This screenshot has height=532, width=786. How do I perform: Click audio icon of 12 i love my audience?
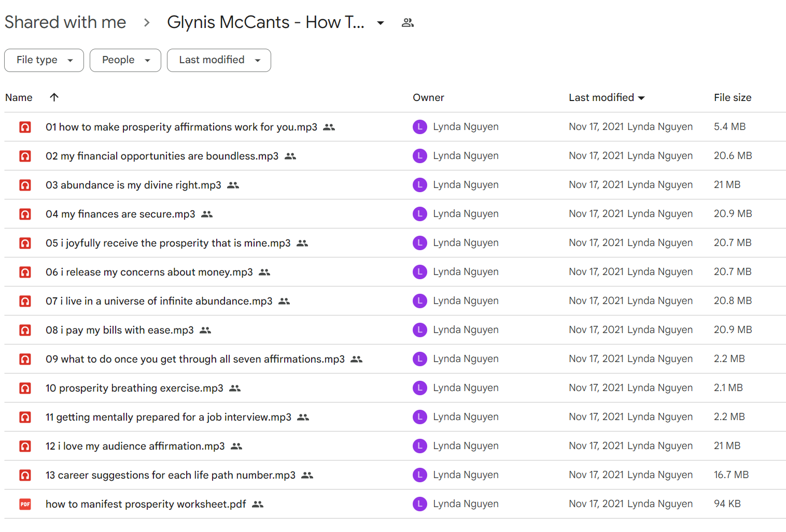point(25,446)
